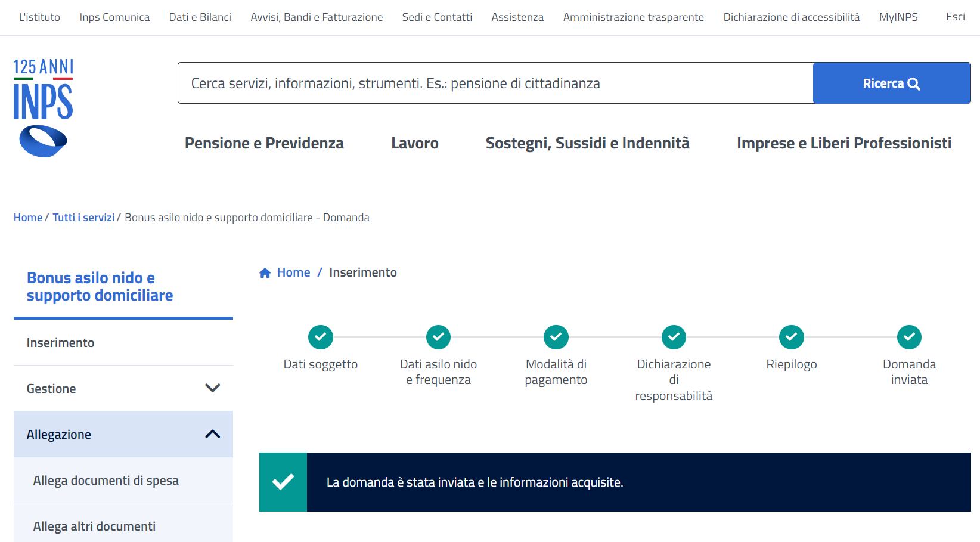This screenshot has width=980, height=542.
Task: Open Dati e Bilanci top link
Action: 200,17
